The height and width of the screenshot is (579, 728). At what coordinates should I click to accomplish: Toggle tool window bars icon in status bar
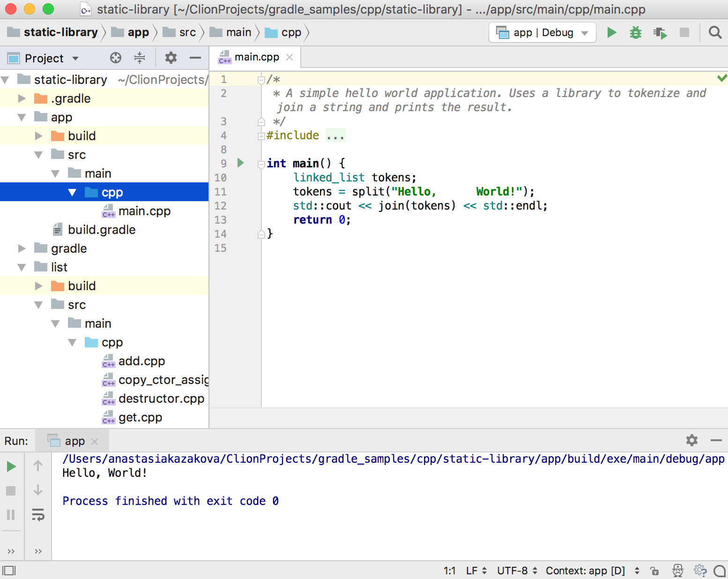9,571
